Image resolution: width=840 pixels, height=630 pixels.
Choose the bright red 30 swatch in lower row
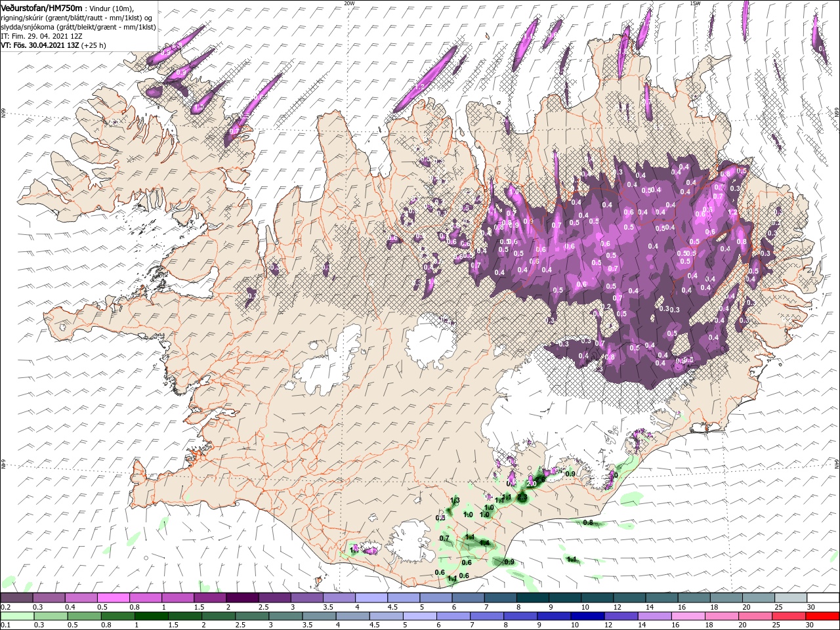click(822, 616)
